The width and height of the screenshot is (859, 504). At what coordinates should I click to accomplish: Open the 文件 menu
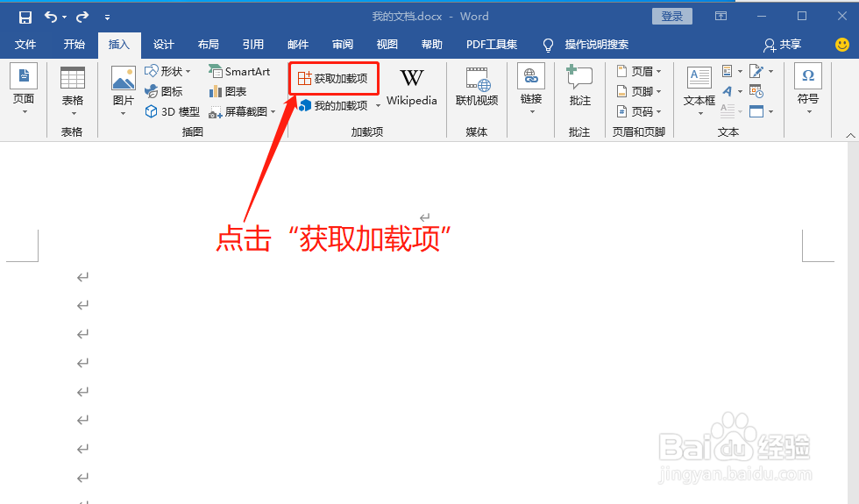[x=25, y=45]
